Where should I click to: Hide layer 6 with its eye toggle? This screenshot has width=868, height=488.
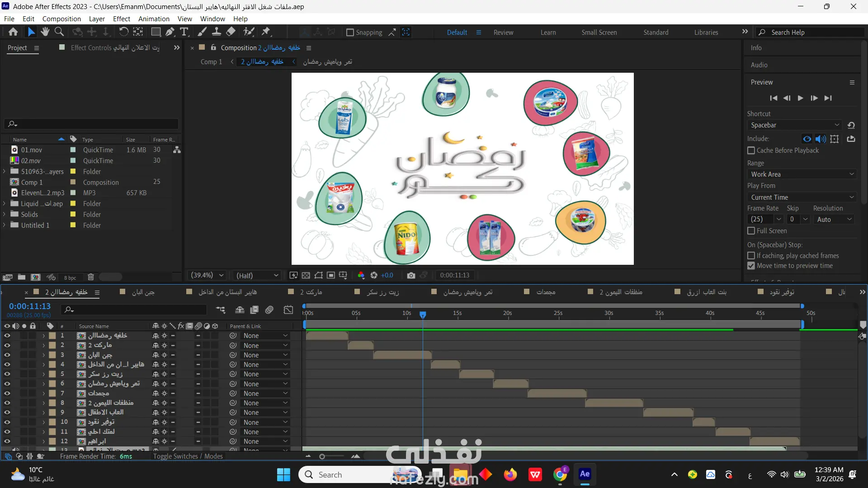(7, 384)
